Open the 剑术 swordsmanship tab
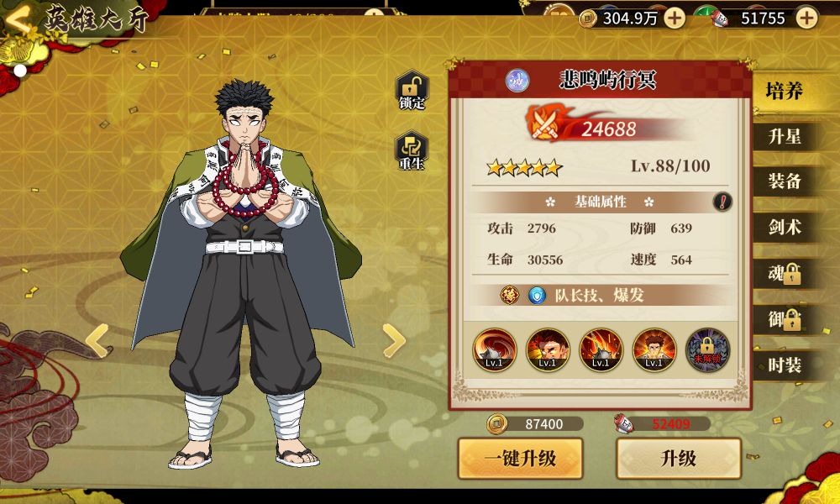 coord(785,227)
